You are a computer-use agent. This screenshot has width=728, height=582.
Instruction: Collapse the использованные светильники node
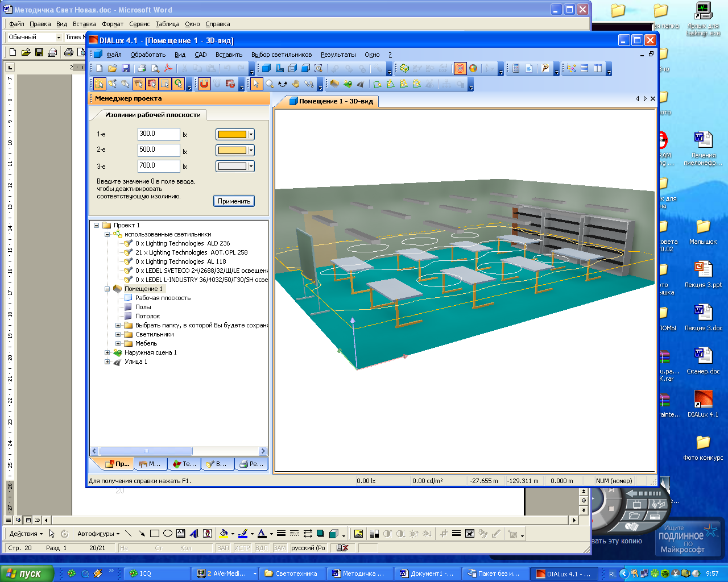coord(107,234)
